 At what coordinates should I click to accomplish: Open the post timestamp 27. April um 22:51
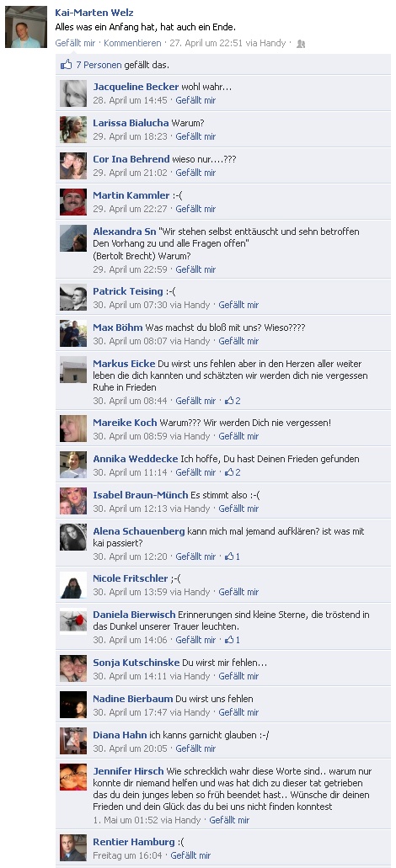[206, 43]
